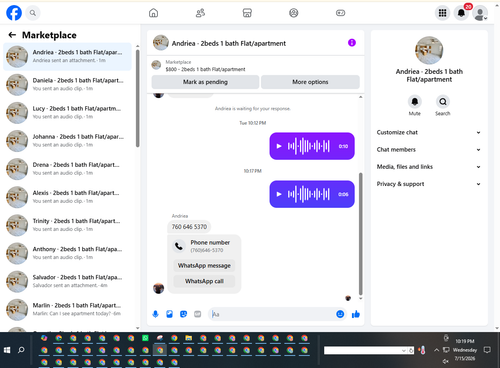Viewport: 500px width, 368px height.
Task: Expand Privacy & support section
Action: (x=429, y=184)
